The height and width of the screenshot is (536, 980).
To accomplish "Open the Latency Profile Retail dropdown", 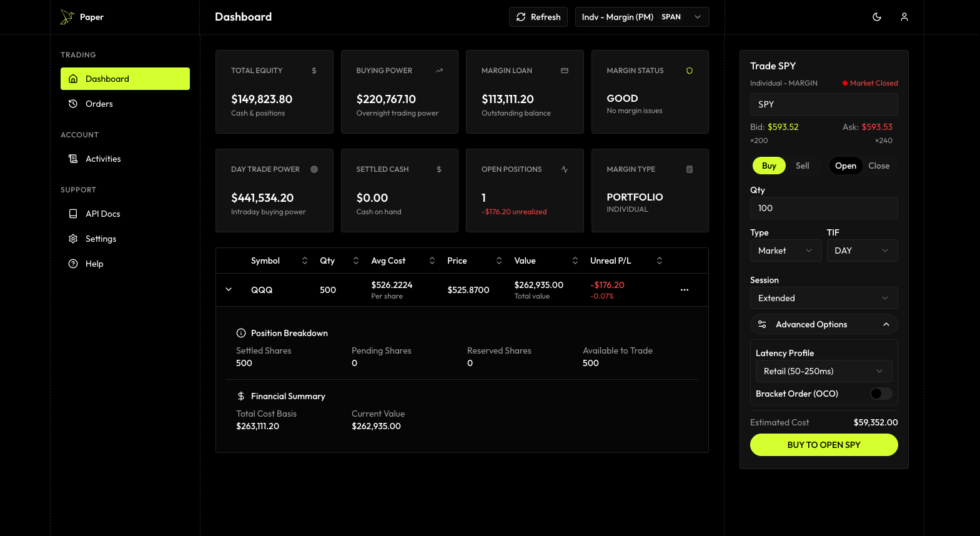I will click(824, 371).
